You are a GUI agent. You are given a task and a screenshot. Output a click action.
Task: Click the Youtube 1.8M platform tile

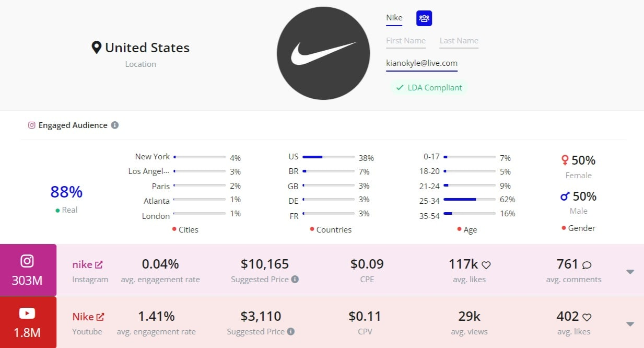tap(28, 322)
